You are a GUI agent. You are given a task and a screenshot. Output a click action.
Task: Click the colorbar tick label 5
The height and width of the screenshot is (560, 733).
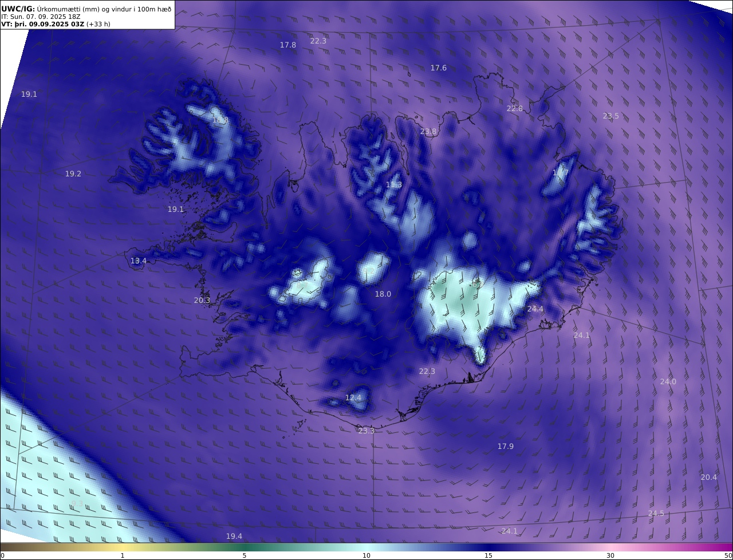tap(245, 555)
